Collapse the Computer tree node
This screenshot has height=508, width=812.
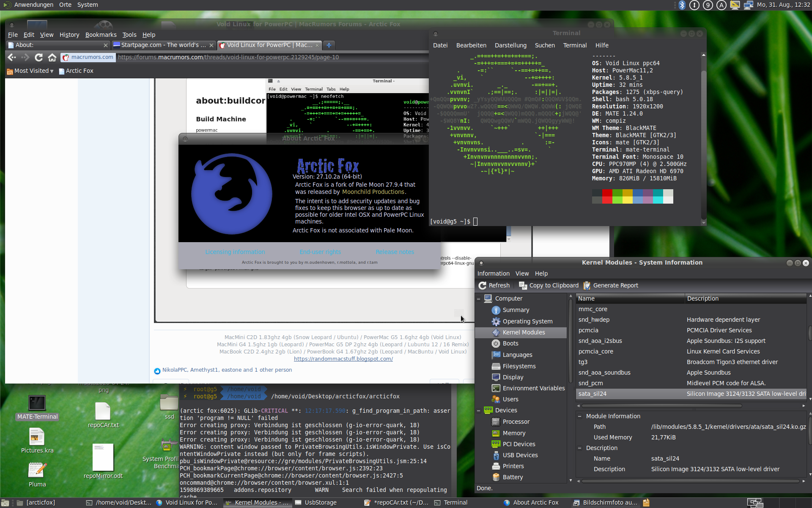pyautogui.click(x=479, y=298)
